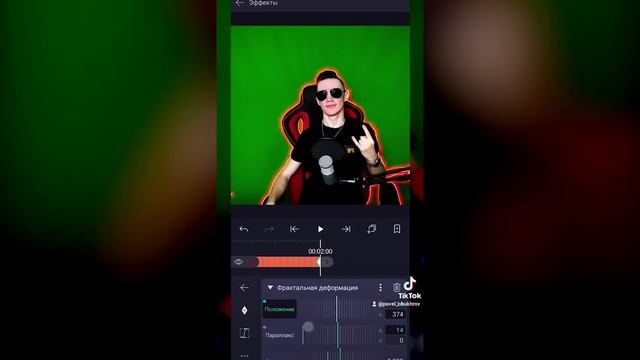Delete the Фрактальная деформация effect
Image resolution: width=640 pixels, height=360 pixels.
point(396,288)
